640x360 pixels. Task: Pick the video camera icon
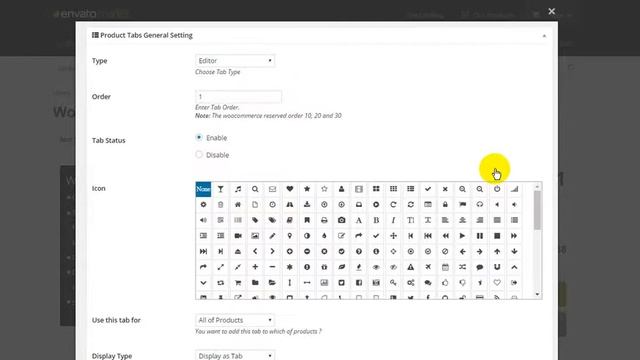[238, 236]
